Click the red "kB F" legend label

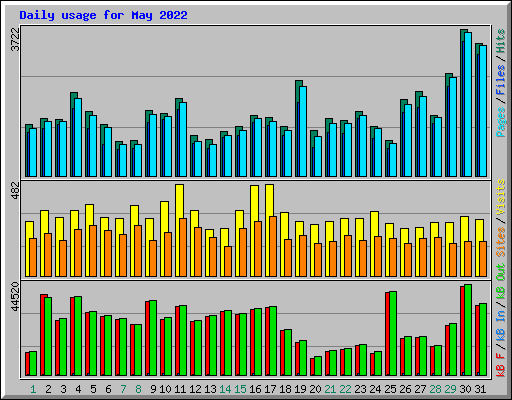501,365
